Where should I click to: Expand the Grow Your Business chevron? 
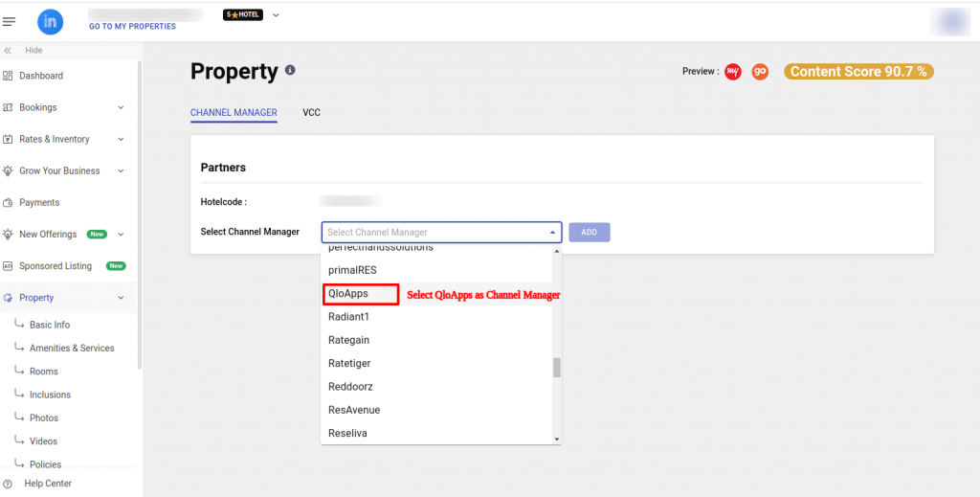click(x=122, y=170)
